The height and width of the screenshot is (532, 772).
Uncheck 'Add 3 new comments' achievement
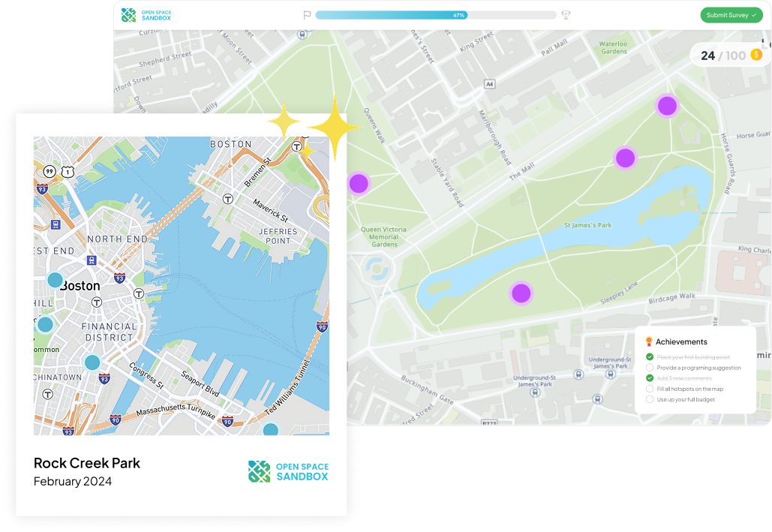click(650, 378)
